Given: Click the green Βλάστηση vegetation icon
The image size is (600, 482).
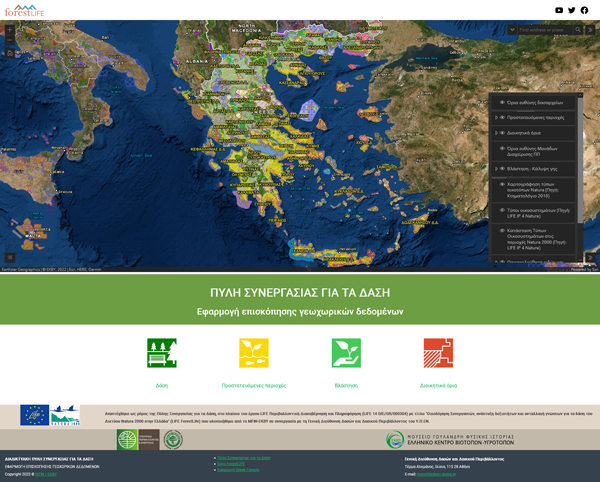Looking at the screenshot, I should point(346,353).
